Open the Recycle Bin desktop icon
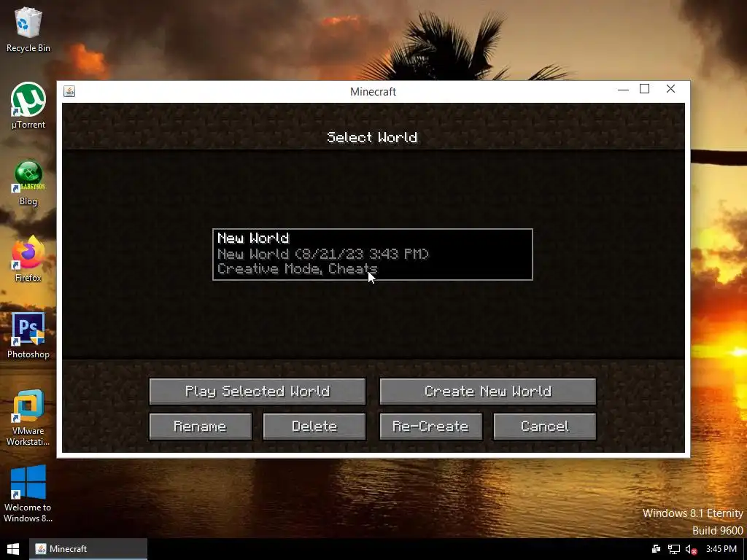747x560 pixels. click(28, 29)
